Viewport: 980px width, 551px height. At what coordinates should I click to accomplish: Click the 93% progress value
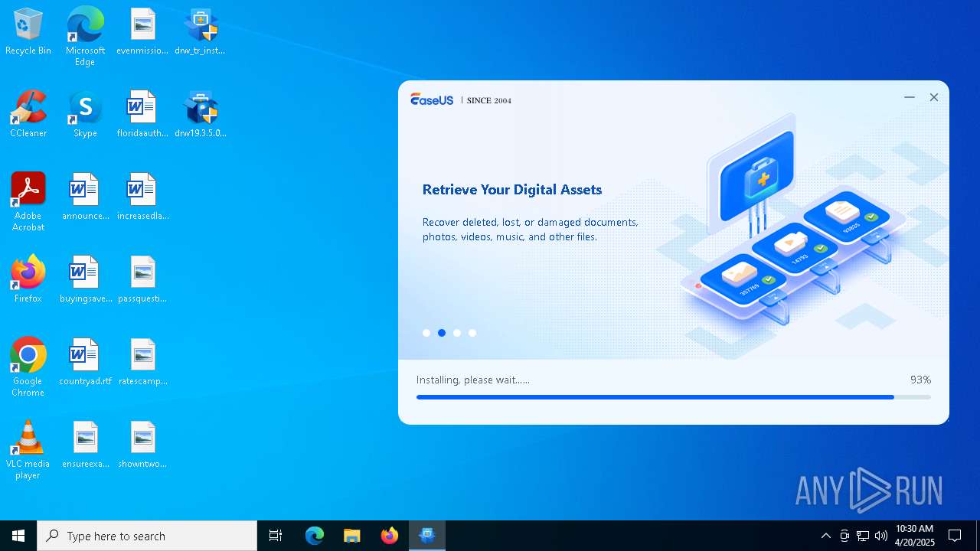[x=920, y=380]
